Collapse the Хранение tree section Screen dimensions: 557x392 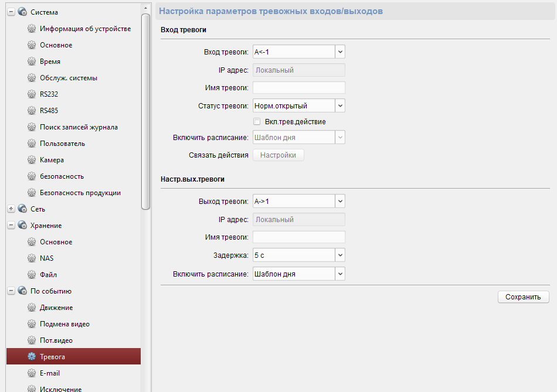point(11,226)
